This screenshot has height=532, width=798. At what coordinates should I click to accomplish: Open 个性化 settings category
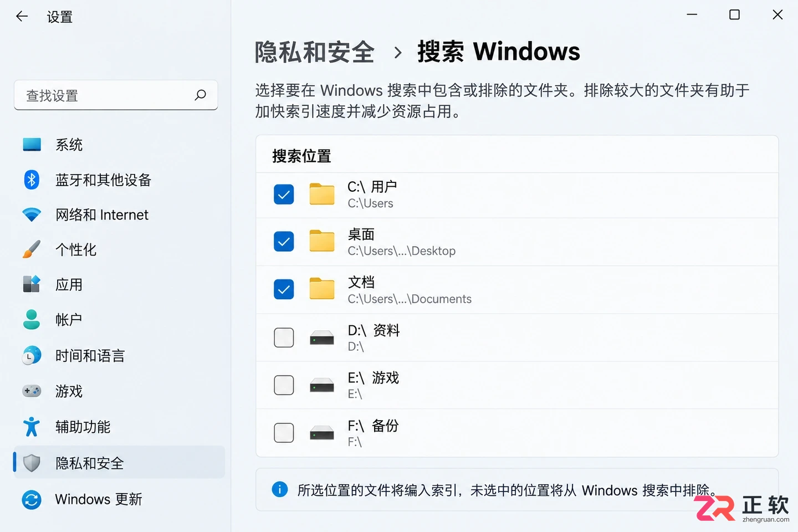tap(119, 249)
